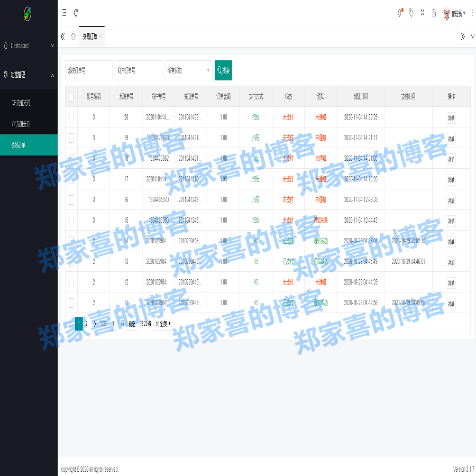
Task: Open the 所有状态 status dropdown
Action: (x=188, y=70)
